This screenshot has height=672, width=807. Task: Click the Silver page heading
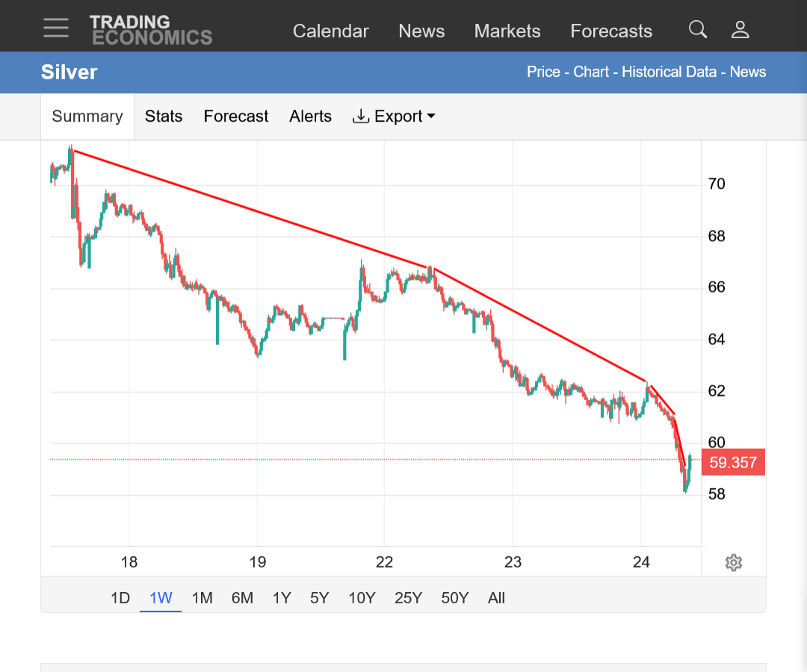[x=69, y=72]
